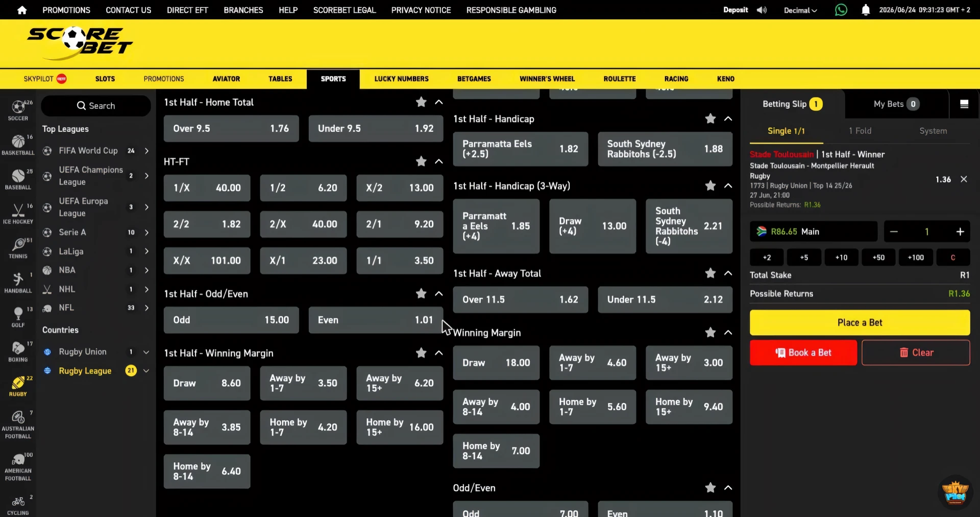980x517 pixels.
Task: Pick HT-FT outcome 2/2 at 1.82
Action: (207, 224)
